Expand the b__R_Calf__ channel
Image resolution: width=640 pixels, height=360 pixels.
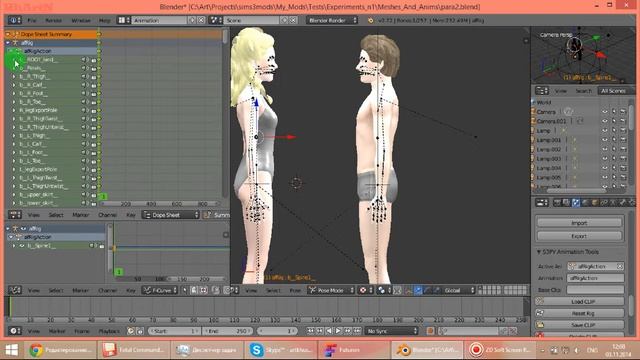pyautogui.click(x=14, y=85)
